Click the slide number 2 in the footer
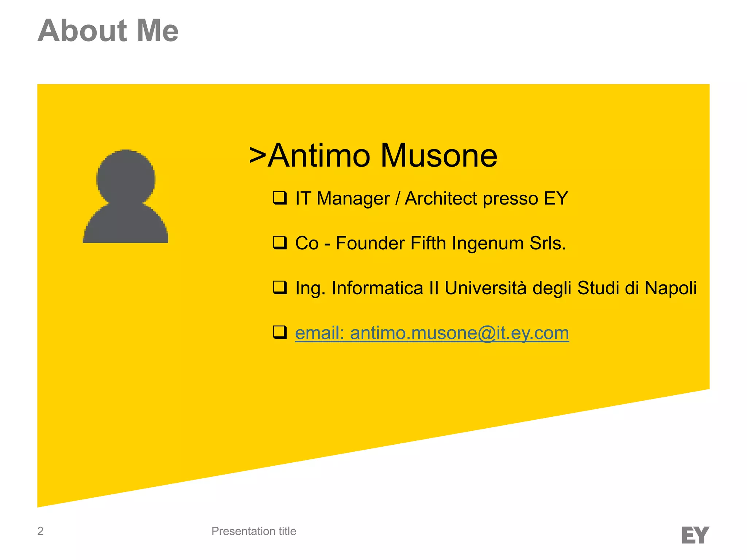 tap(40, 531)
